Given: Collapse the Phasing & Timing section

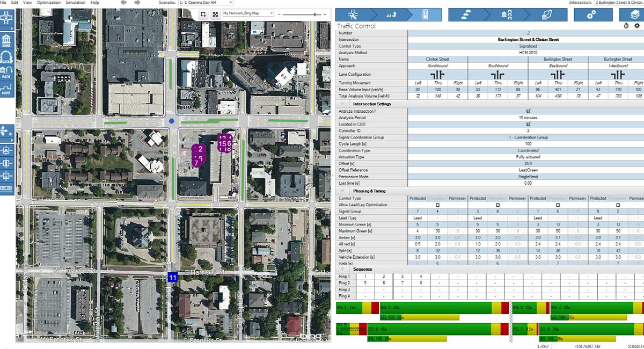Looking at the screenshot, I should tap(342, 191).
